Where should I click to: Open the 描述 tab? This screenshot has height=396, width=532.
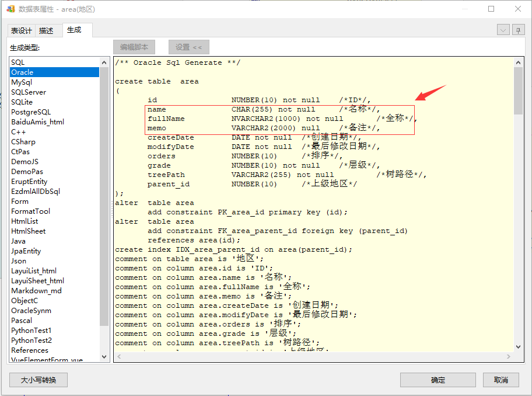tap(46, 30)
